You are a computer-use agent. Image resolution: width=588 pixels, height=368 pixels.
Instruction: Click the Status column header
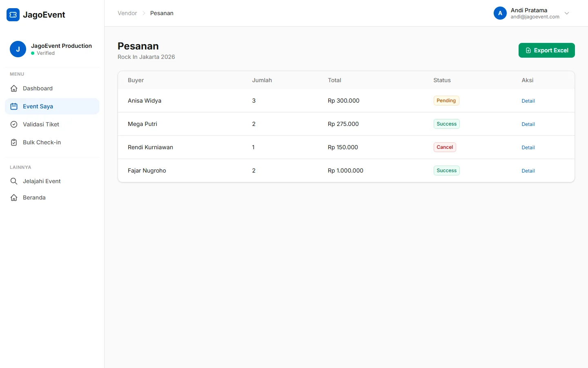(442, 80)
